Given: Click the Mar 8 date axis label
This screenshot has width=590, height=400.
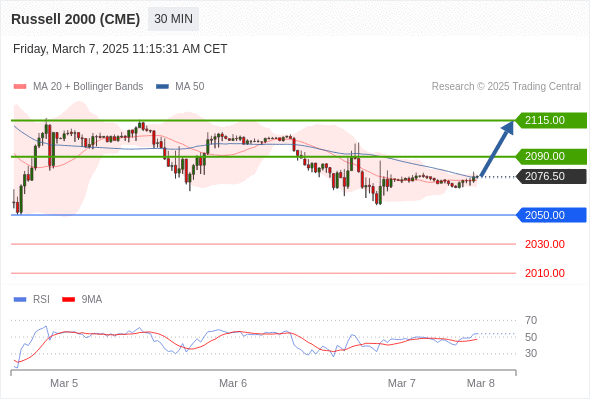Looking at the screenshot, I should point(481,383).
